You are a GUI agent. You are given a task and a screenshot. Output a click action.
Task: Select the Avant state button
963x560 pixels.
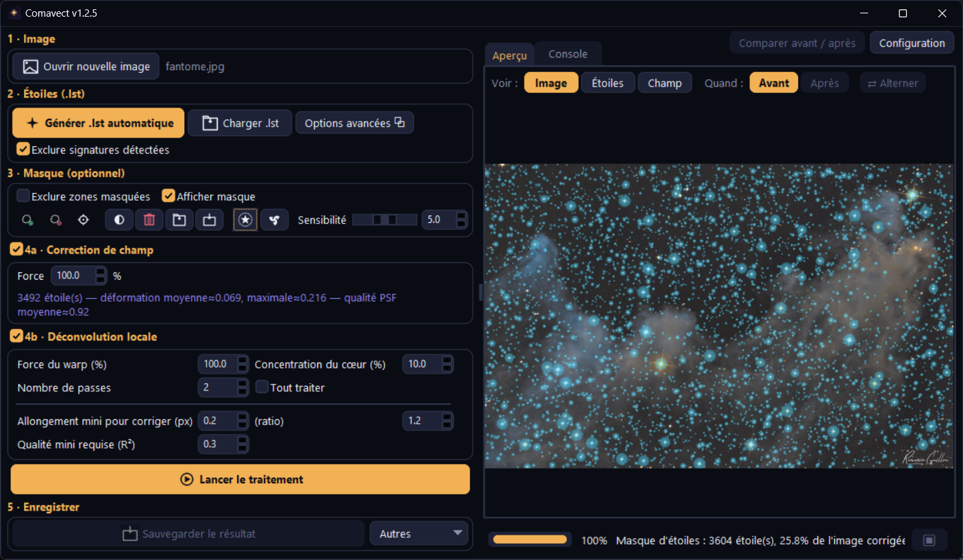tap(774, 83)
